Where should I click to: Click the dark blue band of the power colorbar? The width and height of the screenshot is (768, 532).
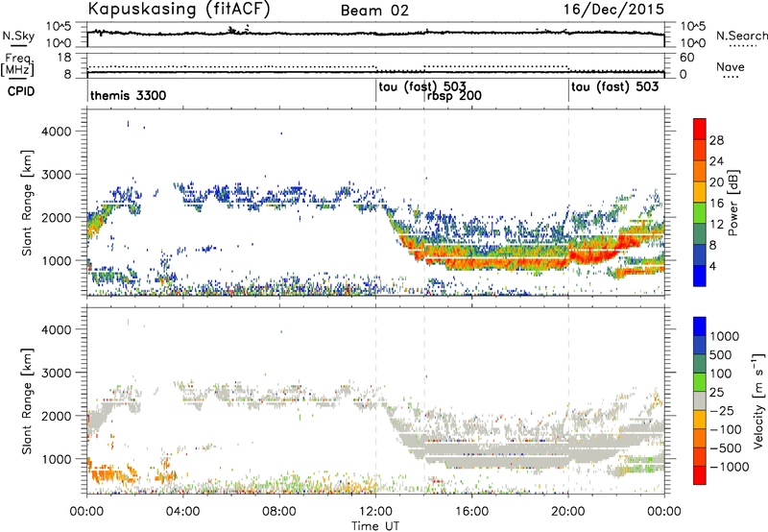tap(700, 277)
